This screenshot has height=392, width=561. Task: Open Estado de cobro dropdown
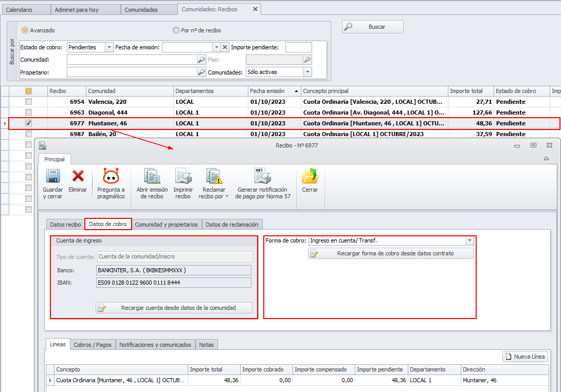coord(109,47)
